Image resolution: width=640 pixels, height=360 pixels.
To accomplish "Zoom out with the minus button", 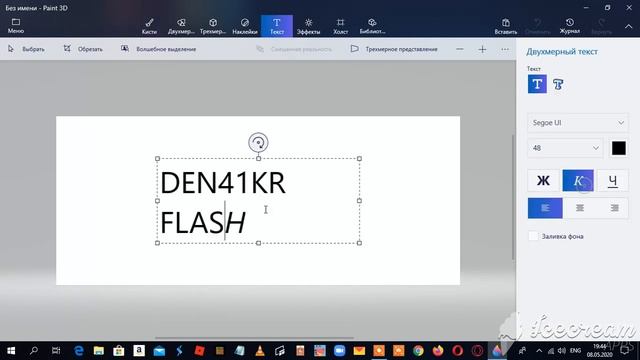I will pyautogui.click(x=460, y=49).
